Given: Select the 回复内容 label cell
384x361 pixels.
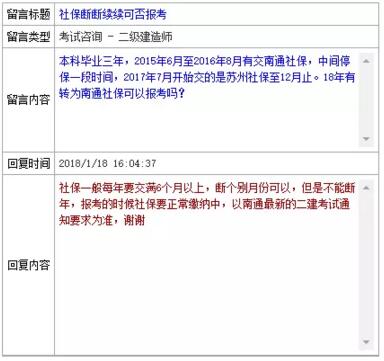Looking at the screenshot, I should 29,265.
